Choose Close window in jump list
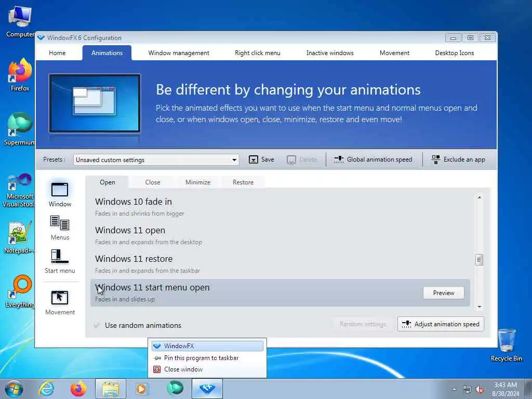 click(207, 369)
